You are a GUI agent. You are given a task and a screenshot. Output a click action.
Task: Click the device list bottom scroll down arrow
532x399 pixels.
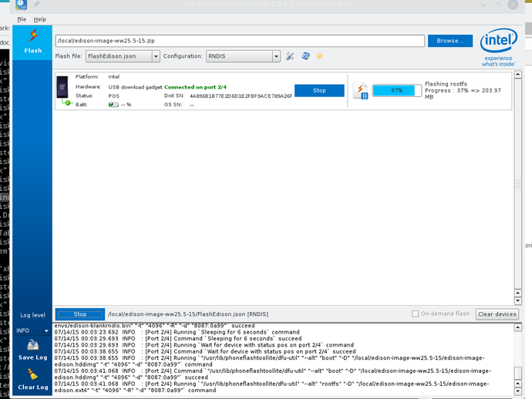[518, 300]
